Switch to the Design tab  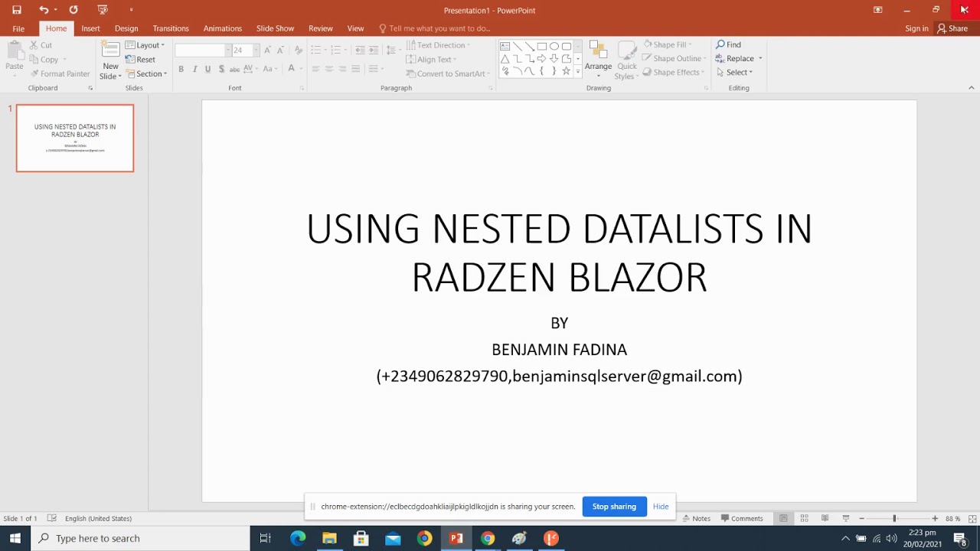pos(126,28)
